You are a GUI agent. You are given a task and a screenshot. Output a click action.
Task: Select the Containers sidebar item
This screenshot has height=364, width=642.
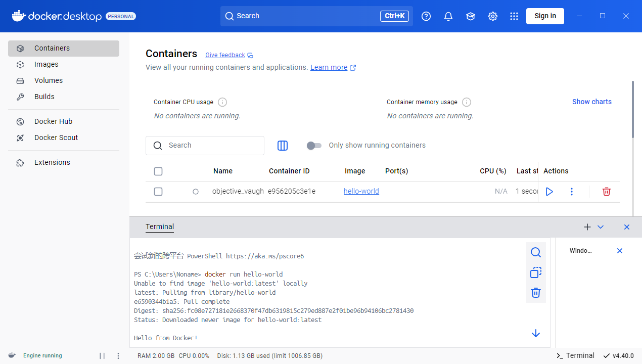[x=64, y=49]
